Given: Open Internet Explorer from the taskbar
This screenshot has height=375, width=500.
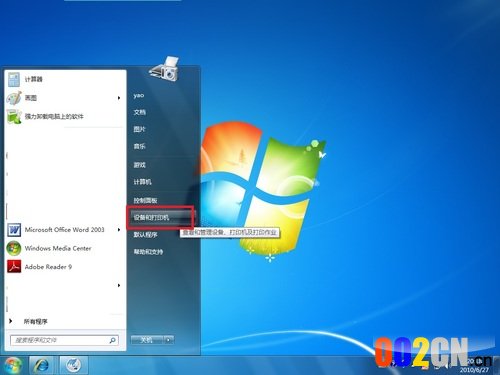Looking at the screenshot, I should click(42, 365).
